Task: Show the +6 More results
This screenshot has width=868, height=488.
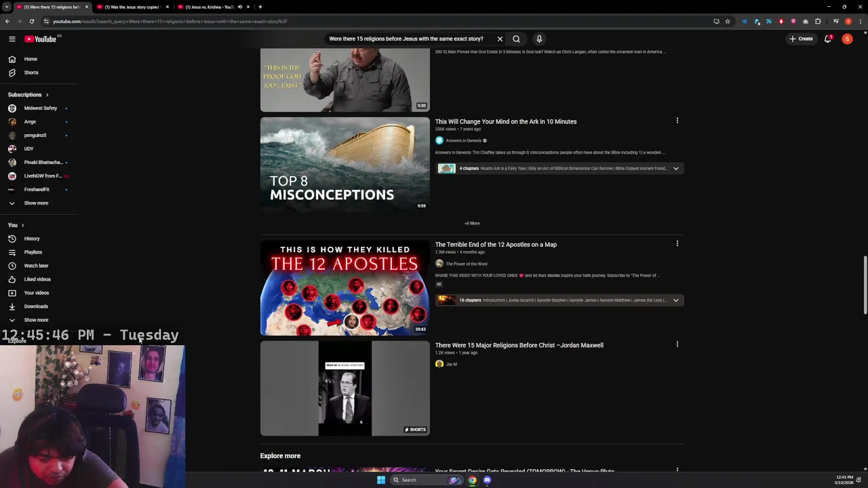Action: tap(472, 223)
